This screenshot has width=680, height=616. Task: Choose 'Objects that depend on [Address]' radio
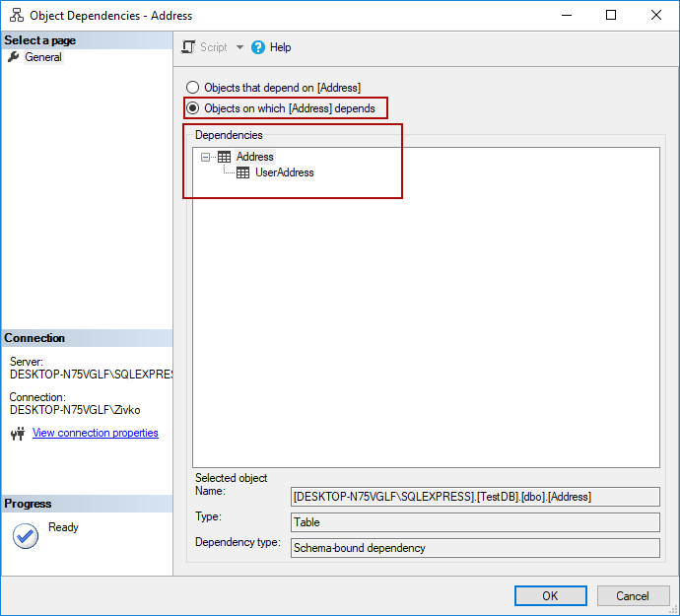(x=192, y=88)
